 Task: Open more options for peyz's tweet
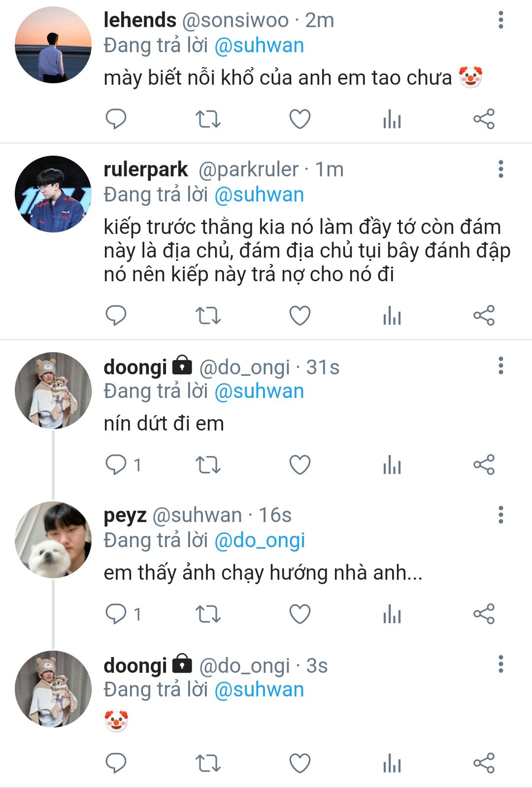[x=500, y=515]
